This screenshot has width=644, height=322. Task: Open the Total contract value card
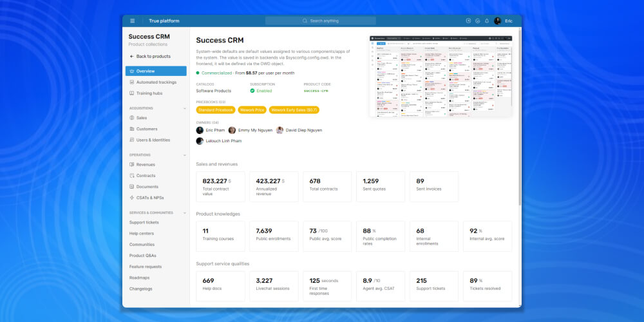220,187
